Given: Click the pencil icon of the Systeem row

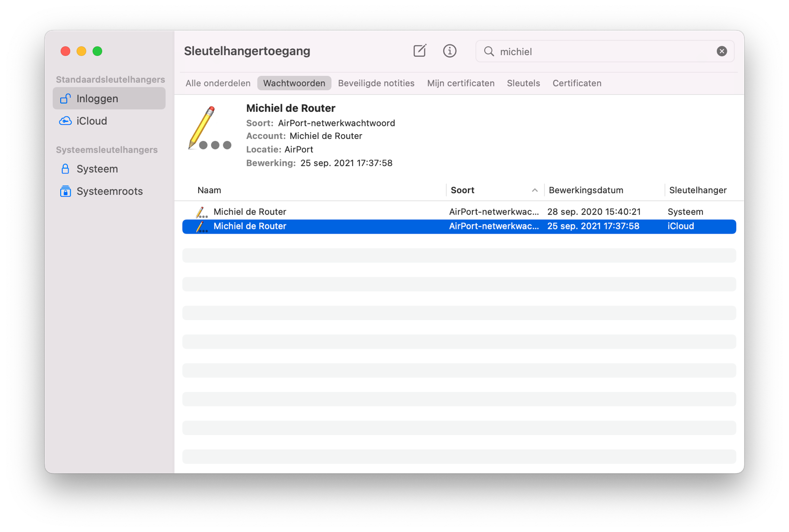Looking at the screenshot, I should coord(201,212).
